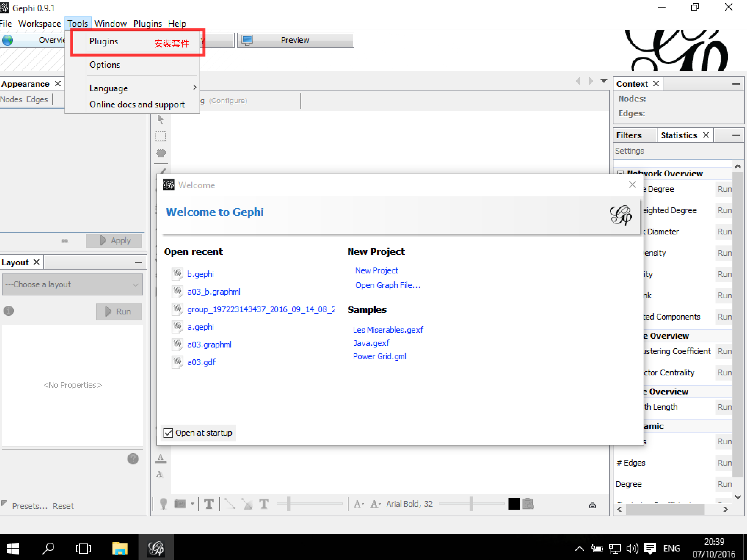Screen dimensions: 747x560
Task: Select the direct selection arrow tool
Action: (x=160, y=119)
